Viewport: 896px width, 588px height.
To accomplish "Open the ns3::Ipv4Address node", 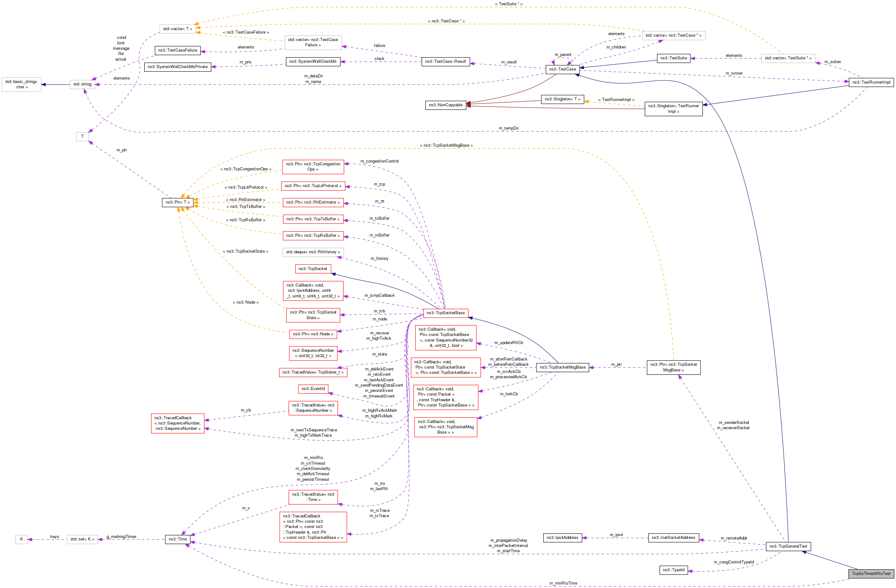I will (x=563, y=538).
